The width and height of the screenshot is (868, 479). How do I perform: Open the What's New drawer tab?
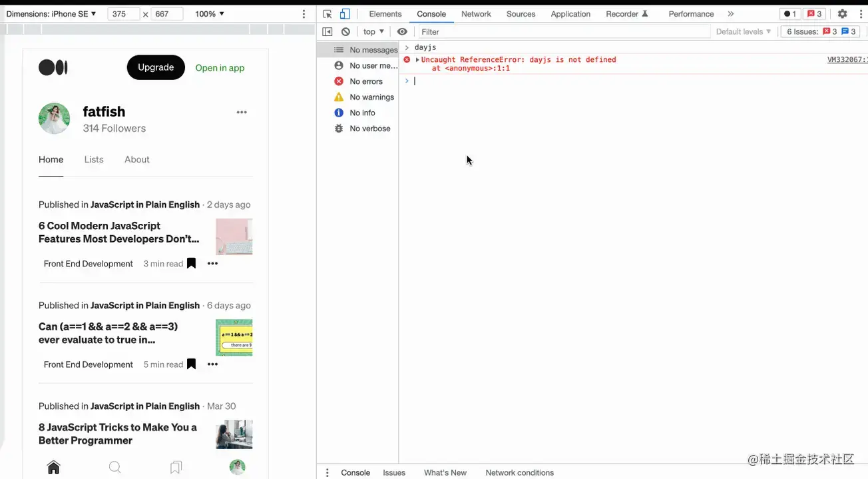pos(445,472)
